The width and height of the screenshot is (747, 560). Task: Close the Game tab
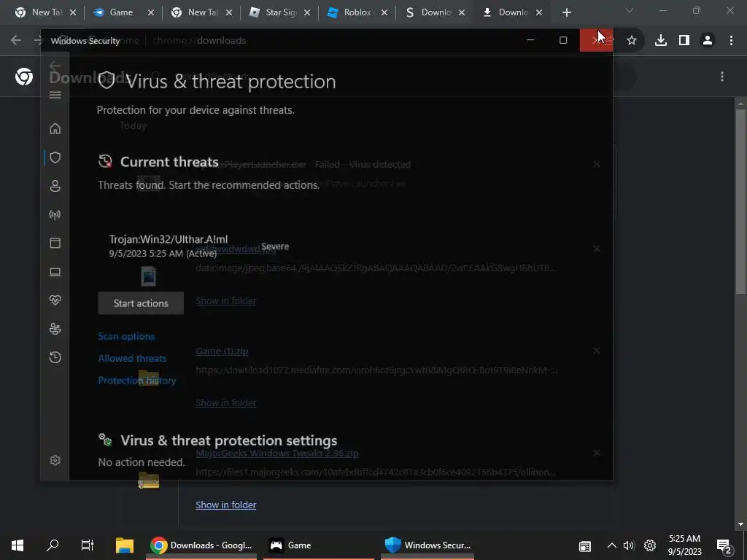pos(151,12)
